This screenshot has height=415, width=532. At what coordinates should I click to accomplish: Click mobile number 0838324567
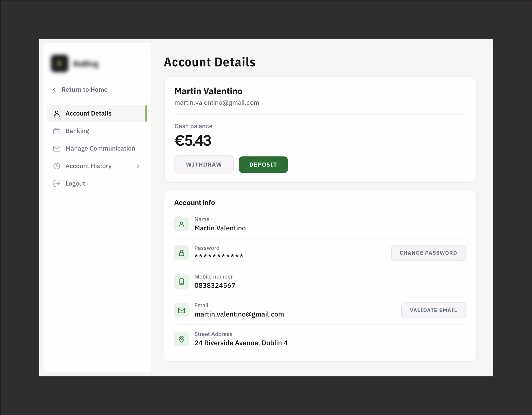point(215,285)
